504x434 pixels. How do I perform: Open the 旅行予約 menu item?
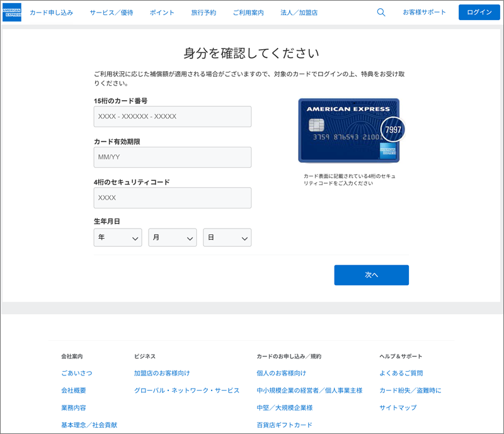(203, 13)
